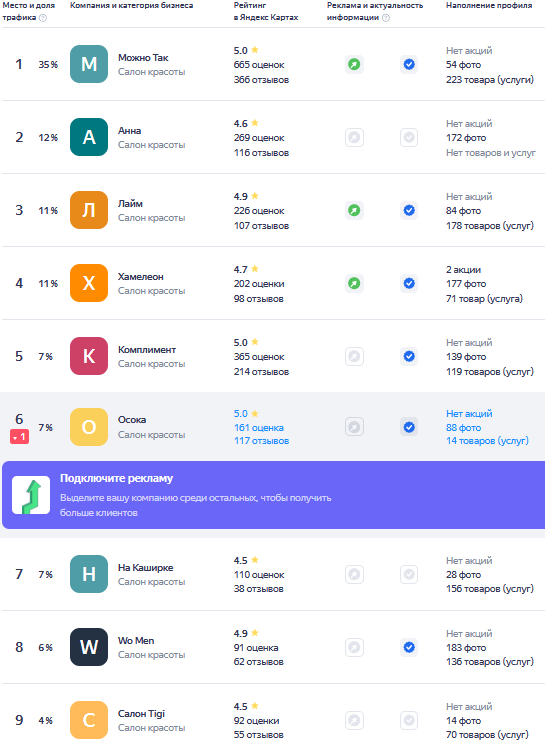Click the red position change badge for Осока
545x755 pixels.
[19, 437]
